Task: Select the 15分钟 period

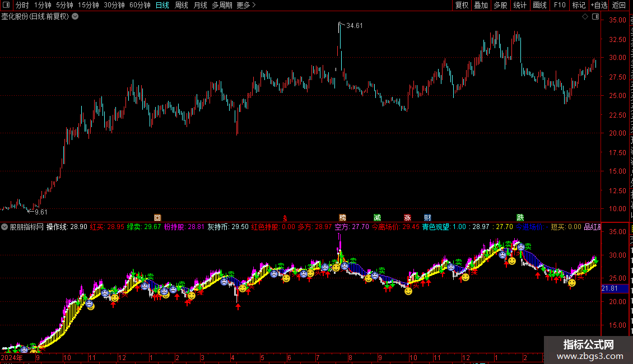Action: tap(89, 5)
